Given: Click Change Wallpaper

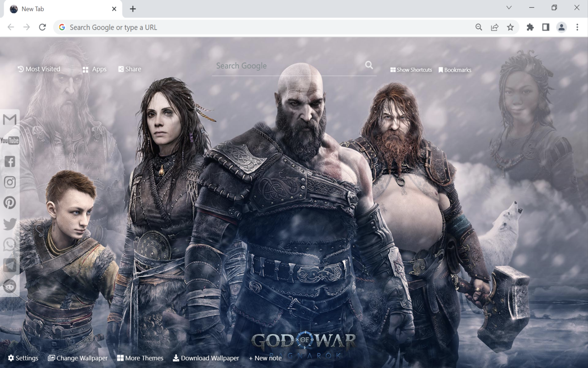Looking at the screenshot, I should click(78, 358).
